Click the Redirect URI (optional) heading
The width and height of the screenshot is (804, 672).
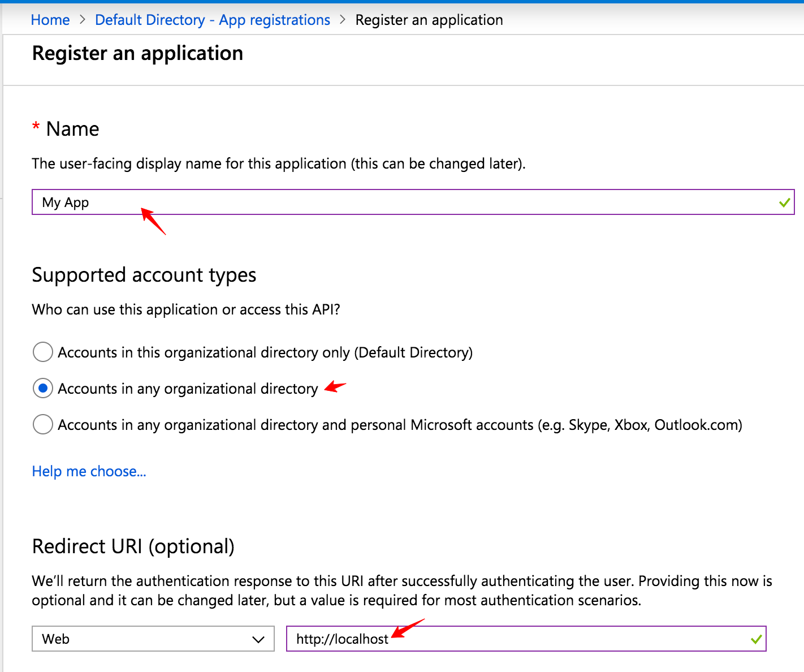pos(133,546)
